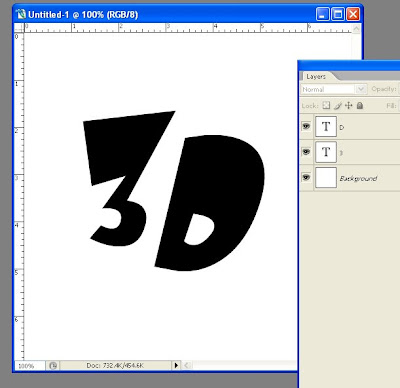This screenshot has height=388, width=400.
Task: Click the status bar preview icon
Action: click(x=53, y=366)
